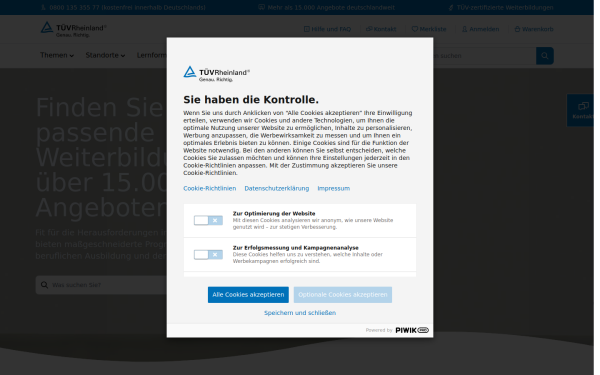600x375 pixels.
Task: Open the side Kontakt floating tab
Action: (x=581, y=110)
